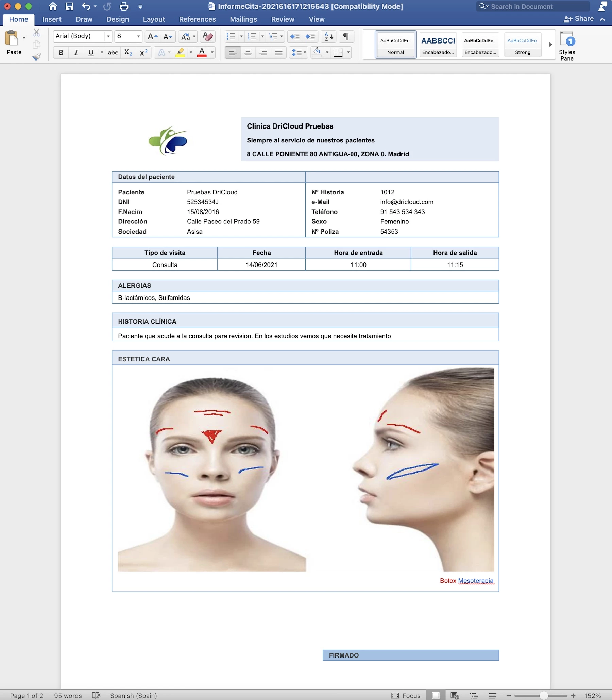Toggle paragraph marks visibility
The width and height of the screenshot is (612, 700).
point(346,36)
